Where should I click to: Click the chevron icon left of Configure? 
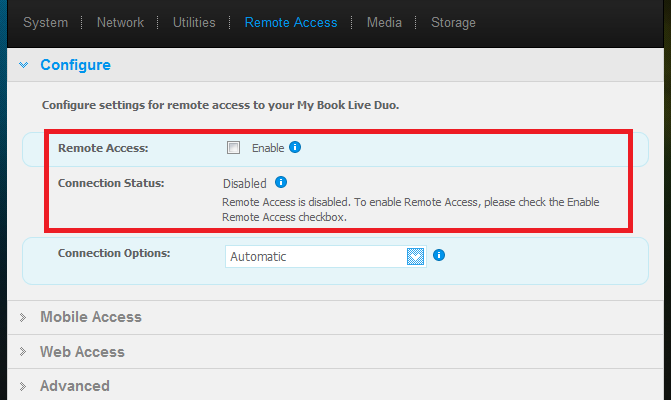pyautogui.click(x=23, y=65)
